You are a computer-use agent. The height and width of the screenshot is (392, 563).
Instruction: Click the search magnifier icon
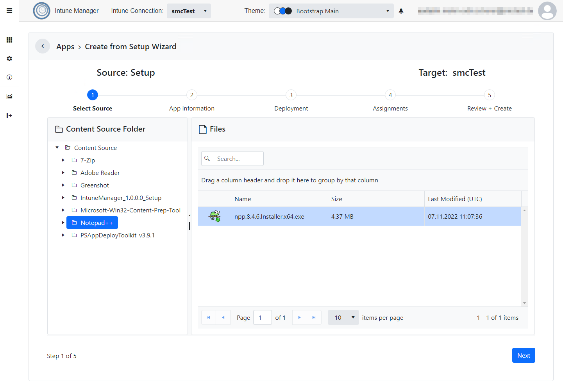pos(207,159)
